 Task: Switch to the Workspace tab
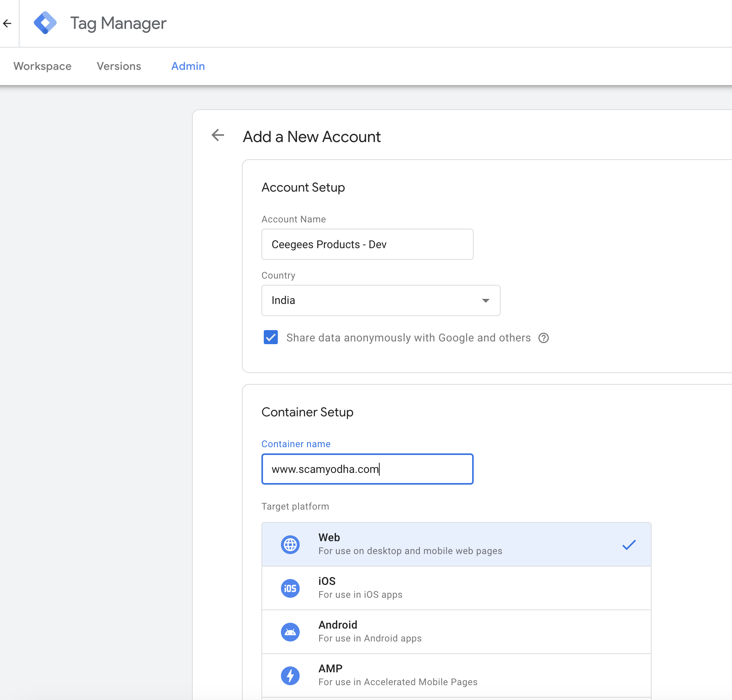42,66
